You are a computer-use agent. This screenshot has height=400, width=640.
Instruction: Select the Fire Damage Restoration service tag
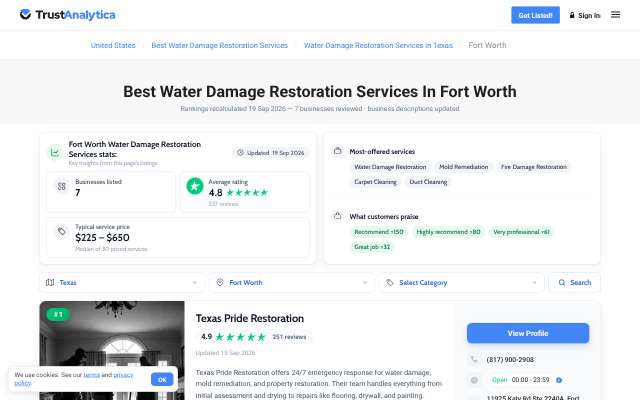tap(534, 167)
